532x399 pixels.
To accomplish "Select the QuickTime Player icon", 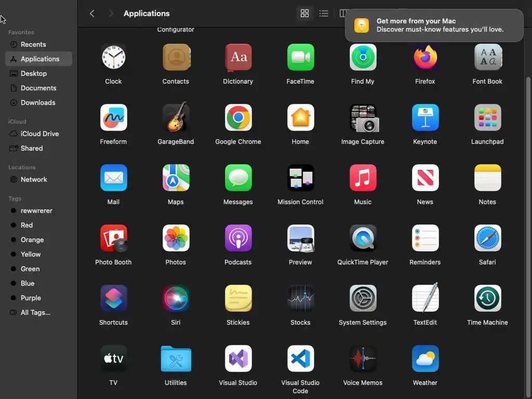I will point(363,238).
